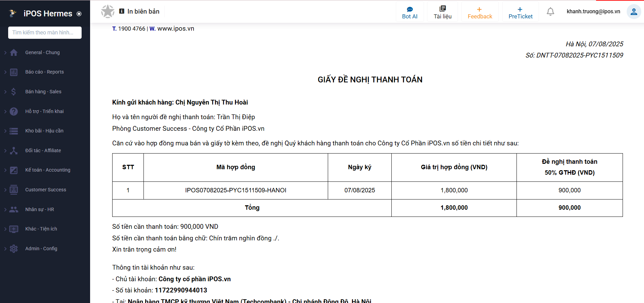Open Tài liệu documents button

(442, 12)
